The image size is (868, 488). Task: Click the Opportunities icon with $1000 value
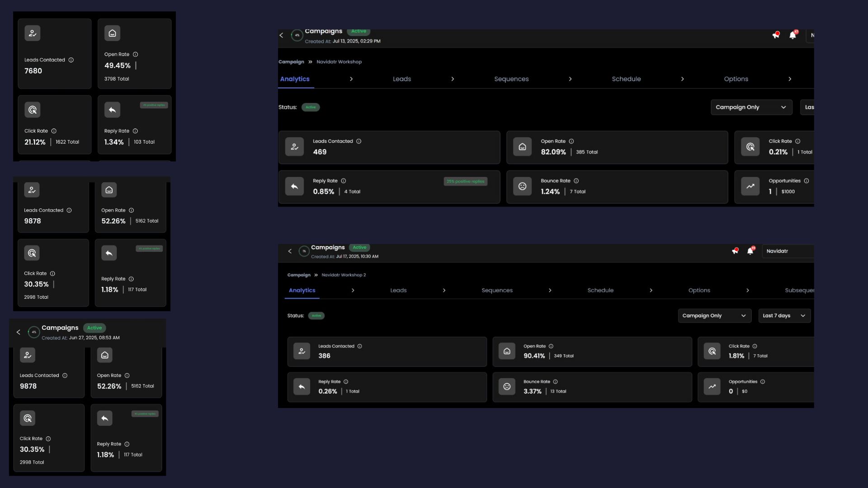(x=750, y=187)
